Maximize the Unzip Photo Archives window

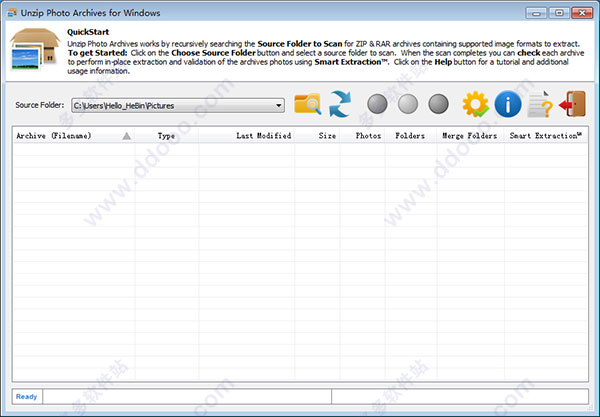pyautogui.click(x=559, y=13)
